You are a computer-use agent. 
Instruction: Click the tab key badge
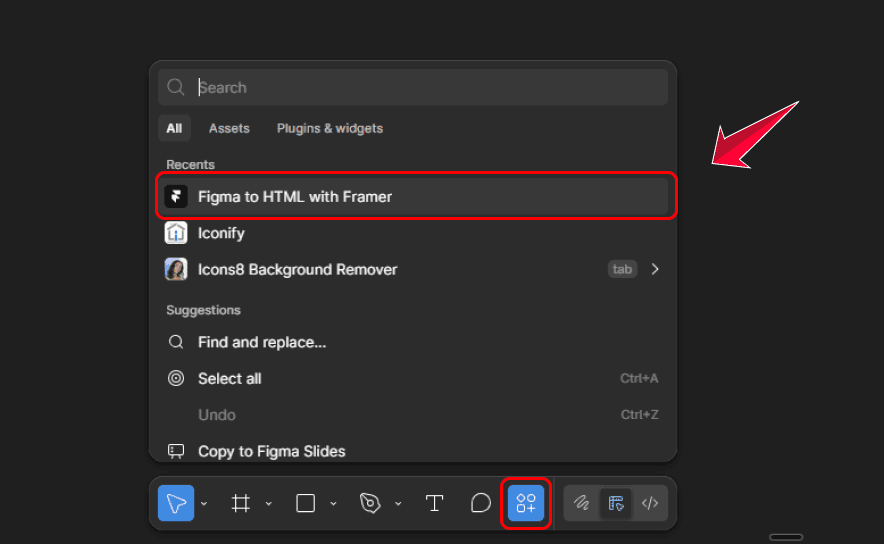click(x=622, y=269)
